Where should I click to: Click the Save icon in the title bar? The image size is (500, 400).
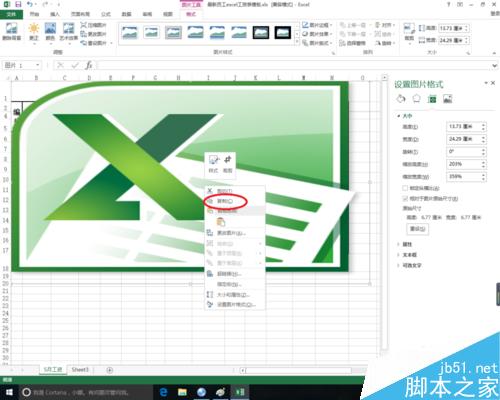click(x=18, y=4)
